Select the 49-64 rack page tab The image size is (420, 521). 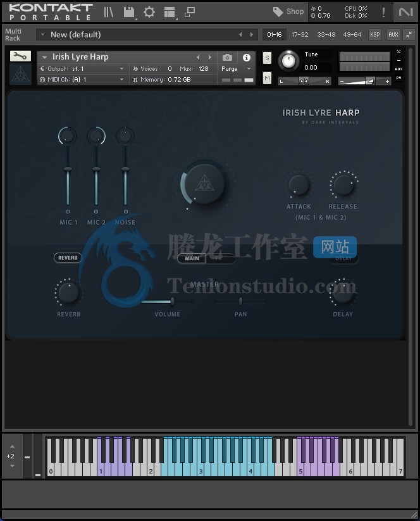(x=352, y=35)
